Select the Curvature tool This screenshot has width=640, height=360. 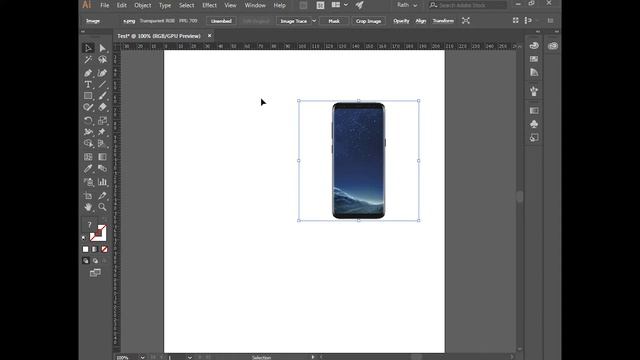[102, 73]
